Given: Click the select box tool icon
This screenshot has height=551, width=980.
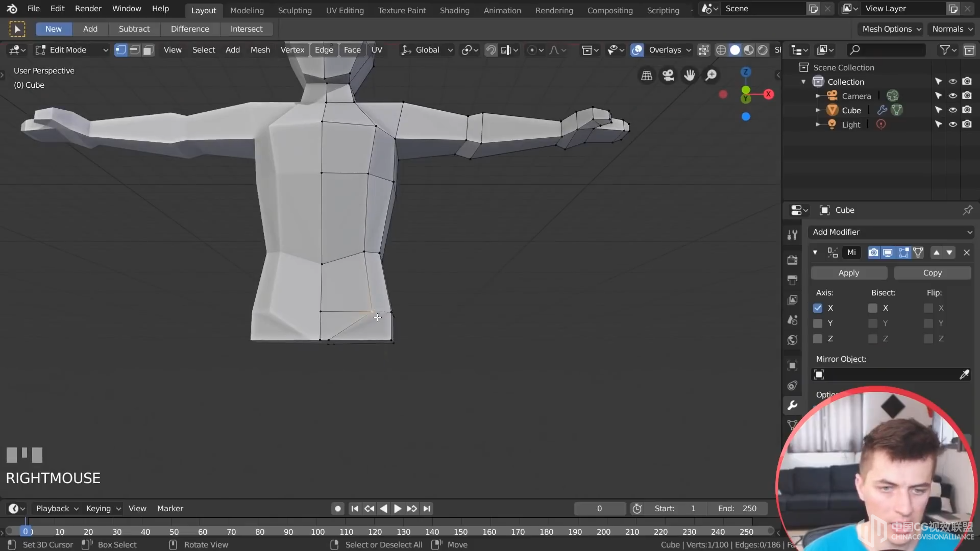Looking at the screenshot, I should (17, 29).
